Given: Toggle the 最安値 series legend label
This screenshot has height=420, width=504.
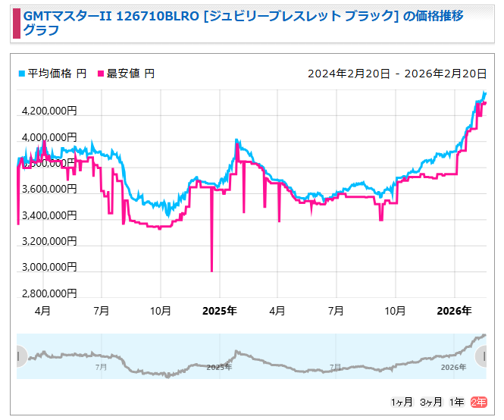Looking at the screenshot, I should (x=130, y=74).
